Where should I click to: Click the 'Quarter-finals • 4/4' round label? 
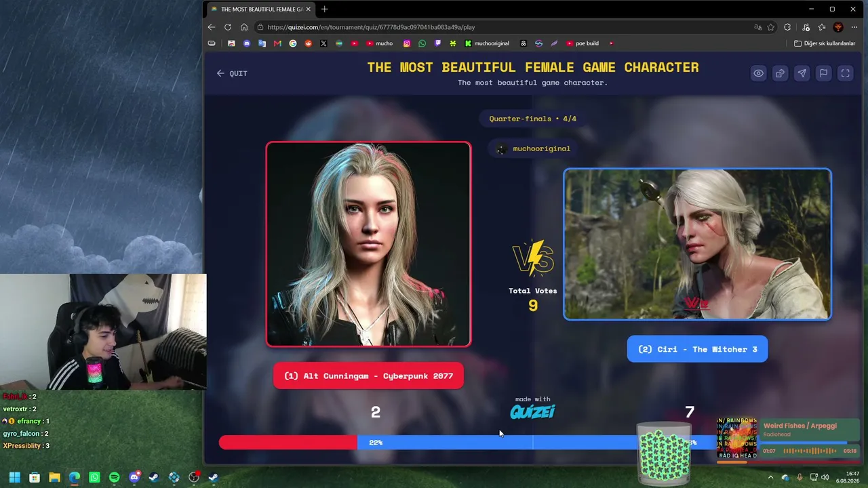pyautogui.click(x=533, y=119)
